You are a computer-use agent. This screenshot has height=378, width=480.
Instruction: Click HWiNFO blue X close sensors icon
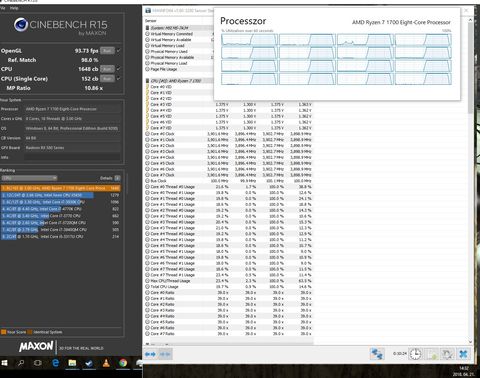click(x=463, y=354)
